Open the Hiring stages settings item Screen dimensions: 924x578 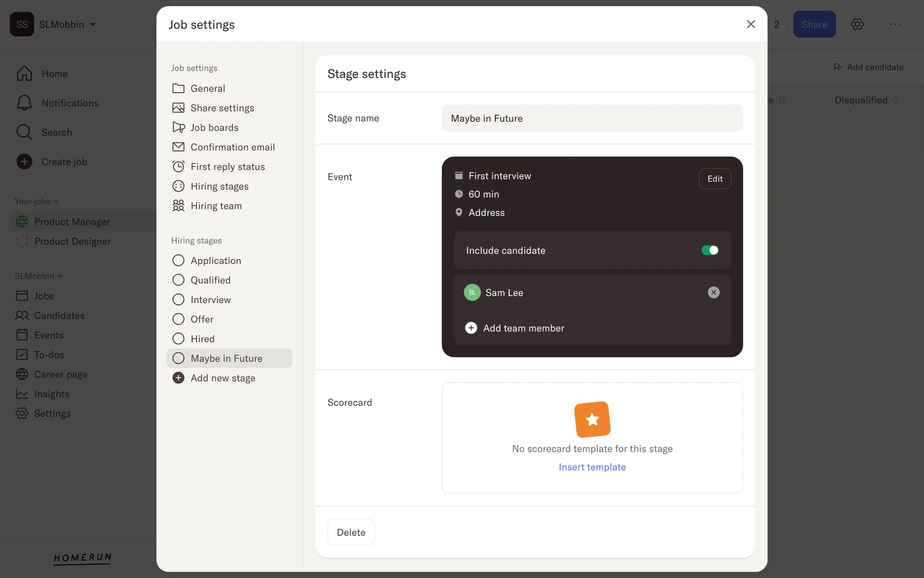click(x=219, y=186)
